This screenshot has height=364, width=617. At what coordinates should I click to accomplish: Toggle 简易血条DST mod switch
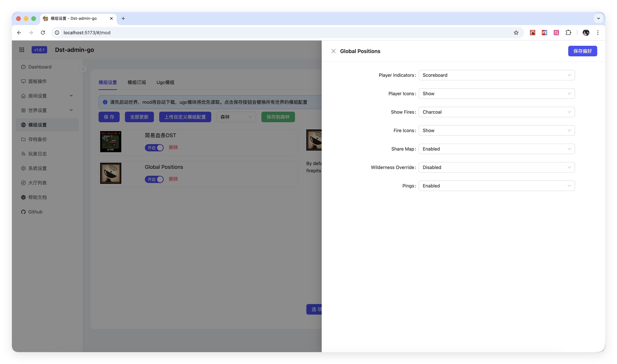pyautogui.click(x=154, y=148)
